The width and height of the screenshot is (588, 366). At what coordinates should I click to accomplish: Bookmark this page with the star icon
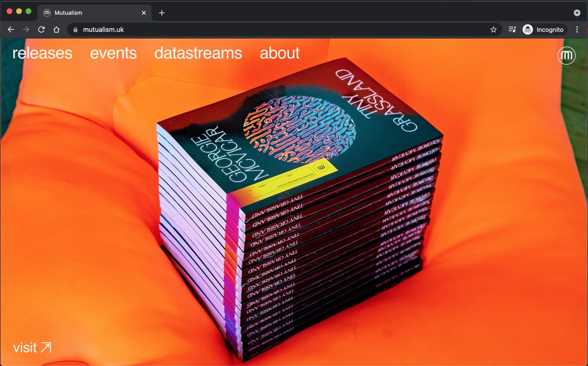click(x=493, y=29)
